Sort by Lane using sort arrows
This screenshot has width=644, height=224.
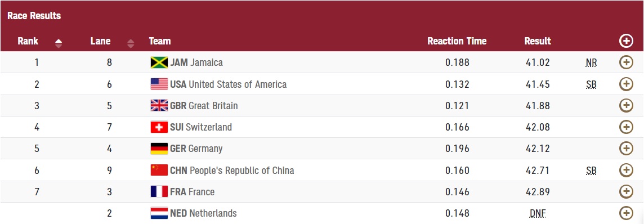(x=131, y=43)
